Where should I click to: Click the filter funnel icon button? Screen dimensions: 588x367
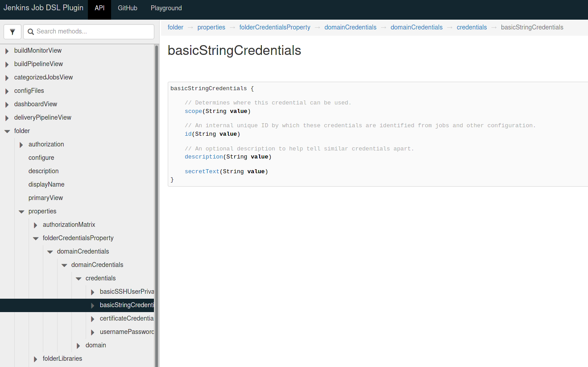pos(12,32)
